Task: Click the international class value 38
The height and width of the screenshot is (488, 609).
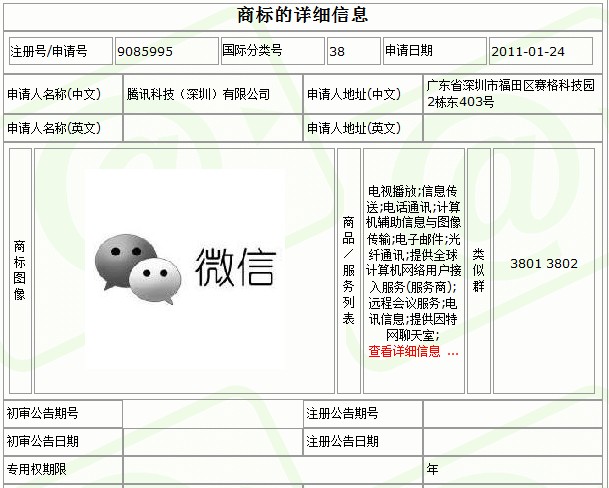Action: pyautogui.click(x=337, y=51)
